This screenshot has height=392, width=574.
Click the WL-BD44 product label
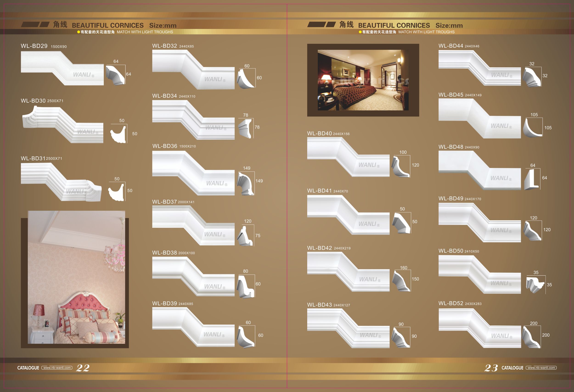pos(450,46)
